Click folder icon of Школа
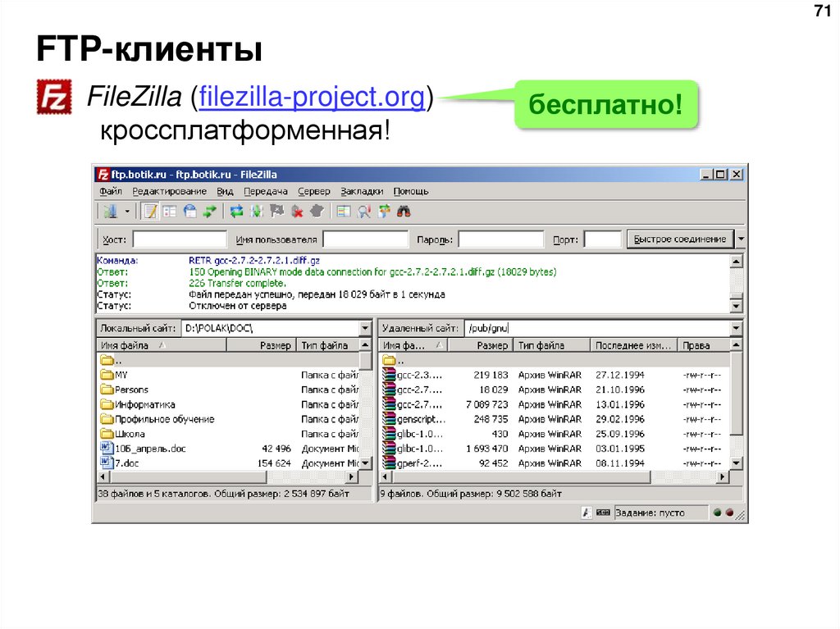This screenshot has height=629, width=840. pos(107,434)
